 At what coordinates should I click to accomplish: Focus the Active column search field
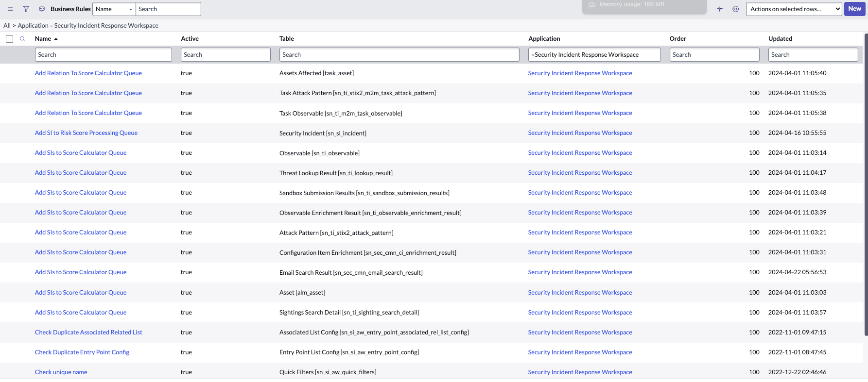point(226,55)
